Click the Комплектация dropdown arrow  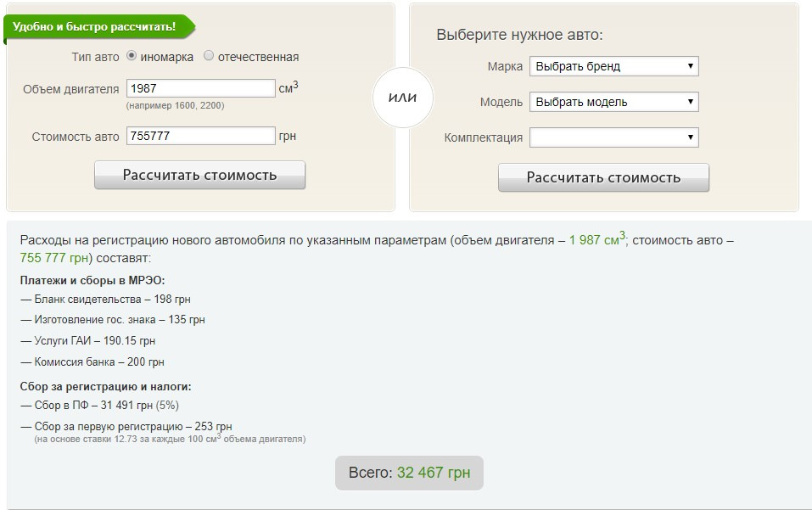691,137
